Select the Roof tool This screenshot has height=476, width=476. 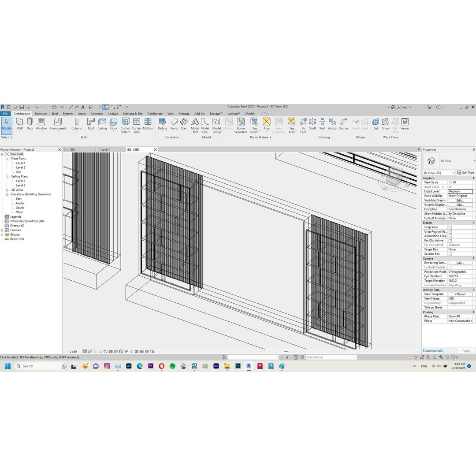pos(91,124)
